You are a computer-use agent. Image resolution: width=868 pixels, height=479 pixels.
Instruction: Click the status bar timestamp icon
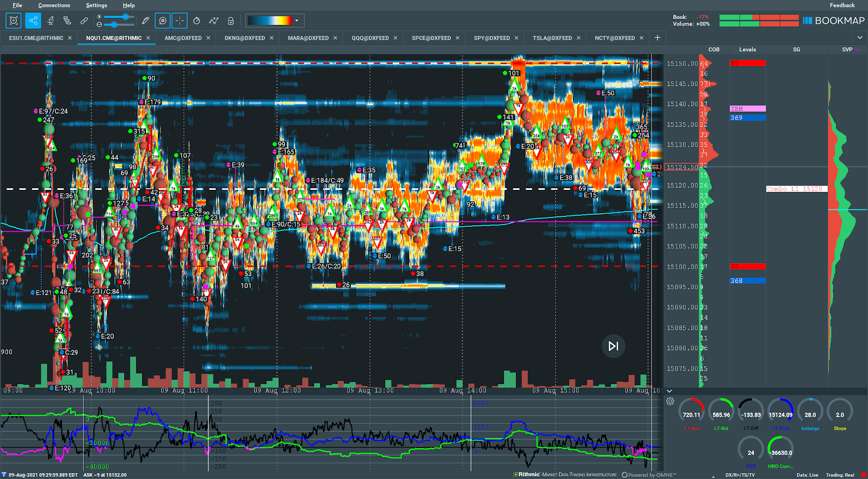coord(4,475)
